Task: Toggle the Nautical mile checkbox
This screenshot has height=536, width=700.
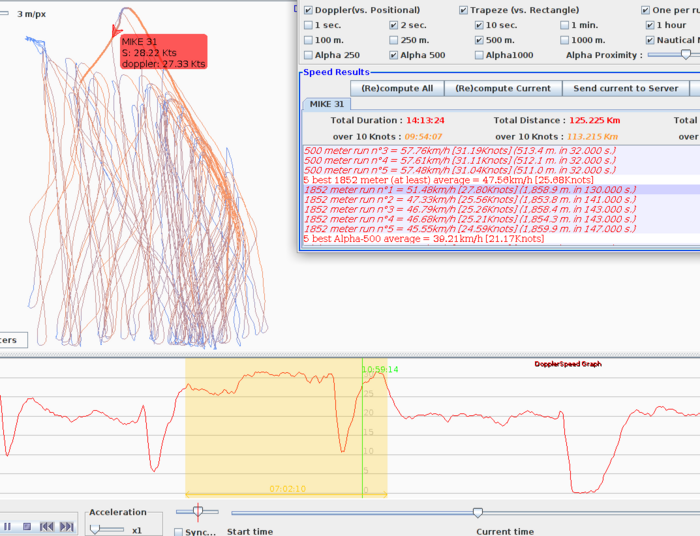Action: [650, 40]
